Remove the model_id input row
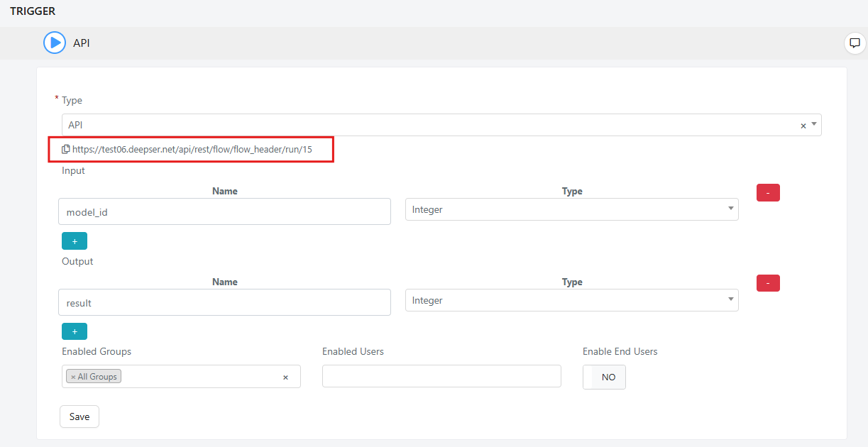 (x=768, y=192)
